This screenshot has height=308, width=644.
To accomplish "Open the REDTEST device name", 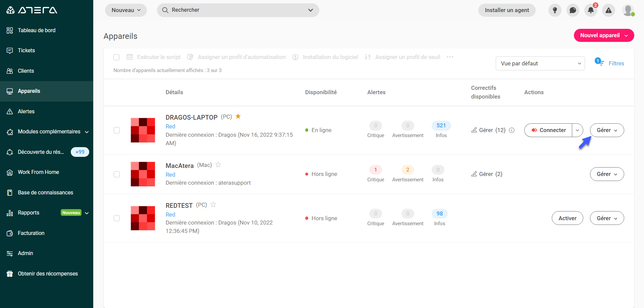I will click(179, 205).
